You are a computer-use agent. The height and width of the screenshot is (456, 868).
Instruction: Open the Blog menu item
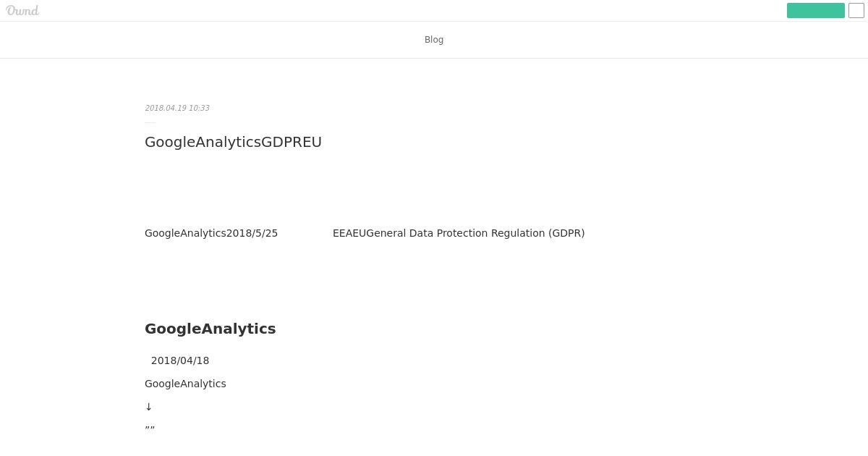point(434,40)
